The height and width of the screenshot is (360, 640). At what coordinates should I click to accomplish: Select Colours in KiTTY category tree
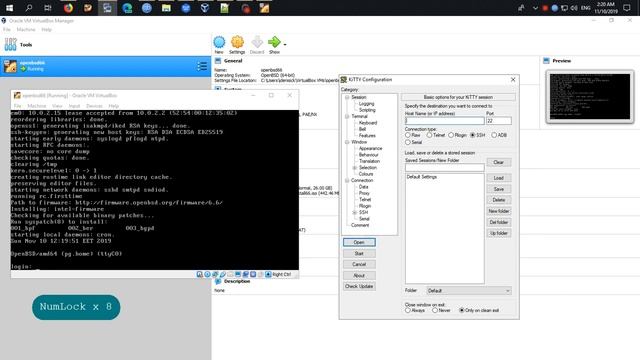point(366,174)
